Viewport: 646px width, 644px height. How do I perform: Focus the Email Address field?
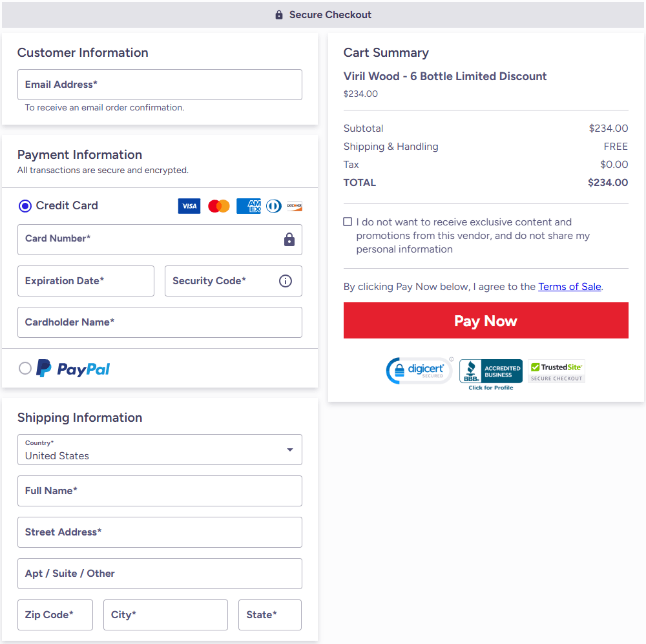(x=160, y=85)
